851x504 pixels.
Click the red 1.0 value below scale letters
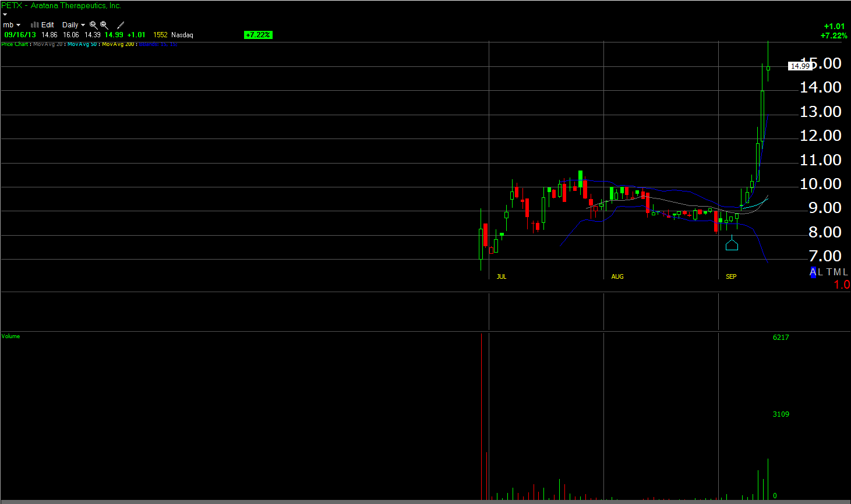click(842, 285)
